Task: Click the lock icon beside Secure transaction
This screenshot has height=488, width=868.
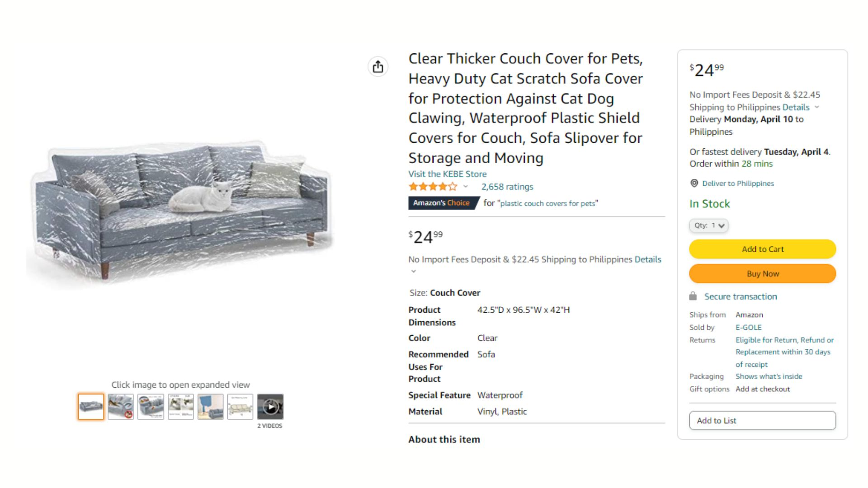Action: tap(693, 296)
